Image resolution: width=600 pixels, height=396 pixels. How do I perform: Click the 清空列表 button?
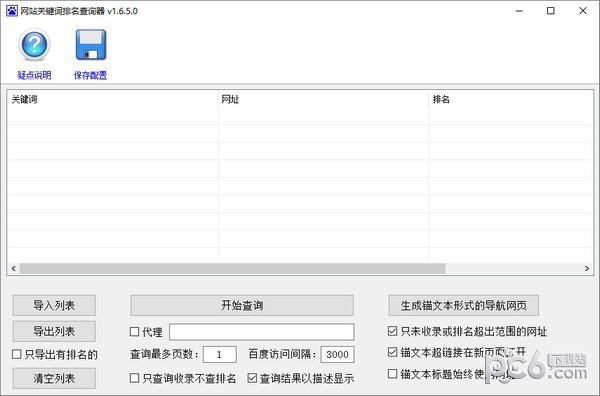[x=54, y=378]
